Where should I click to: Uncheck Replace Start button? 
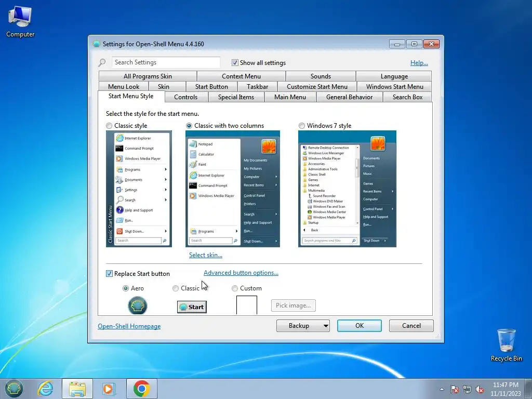(x=109, y=273)
